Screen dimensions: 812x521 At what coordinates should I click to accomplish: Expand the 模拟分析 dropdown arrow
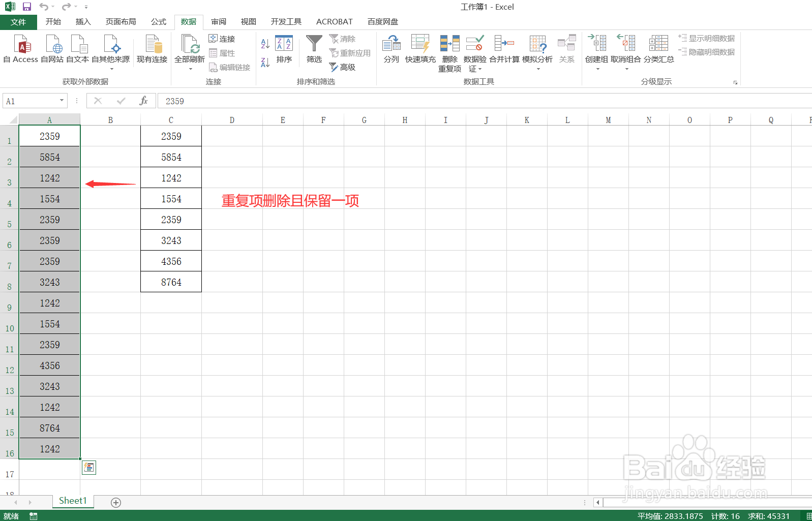(538, 69)
